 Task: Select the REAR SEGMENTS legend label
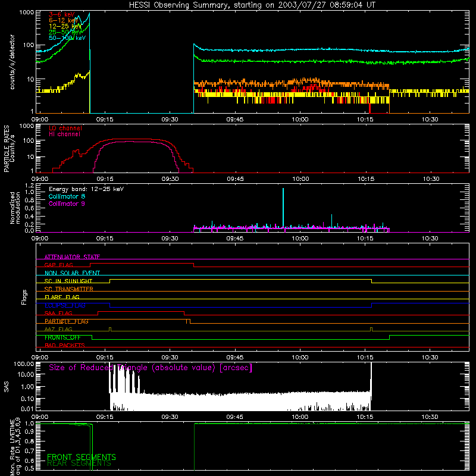pyautogui.click(x=79, y=463)
